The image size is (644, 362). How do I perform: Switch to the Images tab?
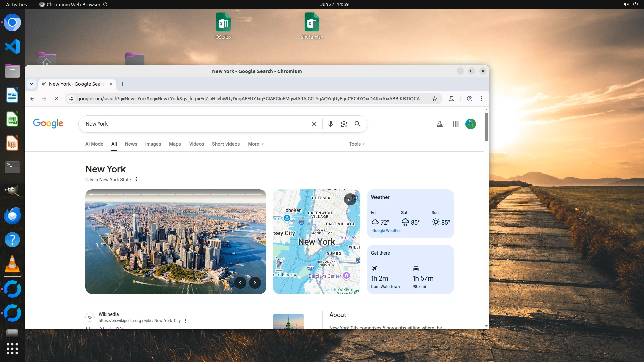[x=153, y=144]
